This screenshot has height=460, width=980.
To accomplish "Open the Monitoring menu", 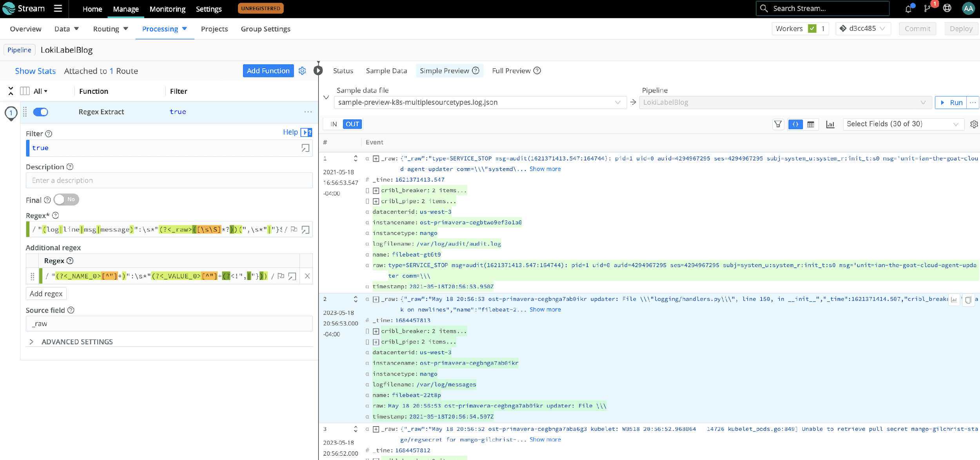I will (x=167, y=9).
